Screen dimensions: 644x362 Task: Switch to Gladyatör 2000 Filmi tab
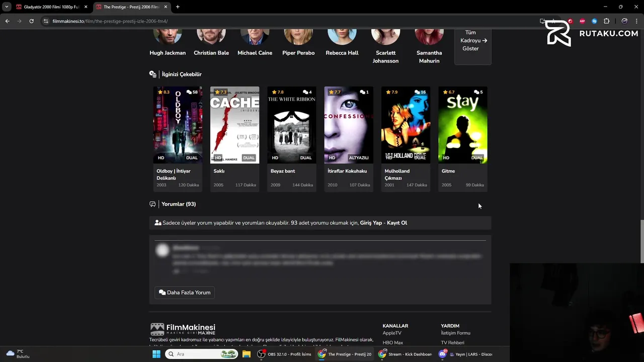[48, 7]
